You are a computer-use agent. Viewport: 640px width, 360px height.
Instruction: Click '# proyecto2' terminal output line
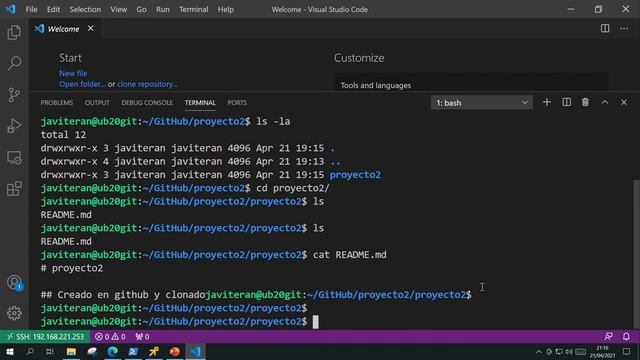point(72,268)
